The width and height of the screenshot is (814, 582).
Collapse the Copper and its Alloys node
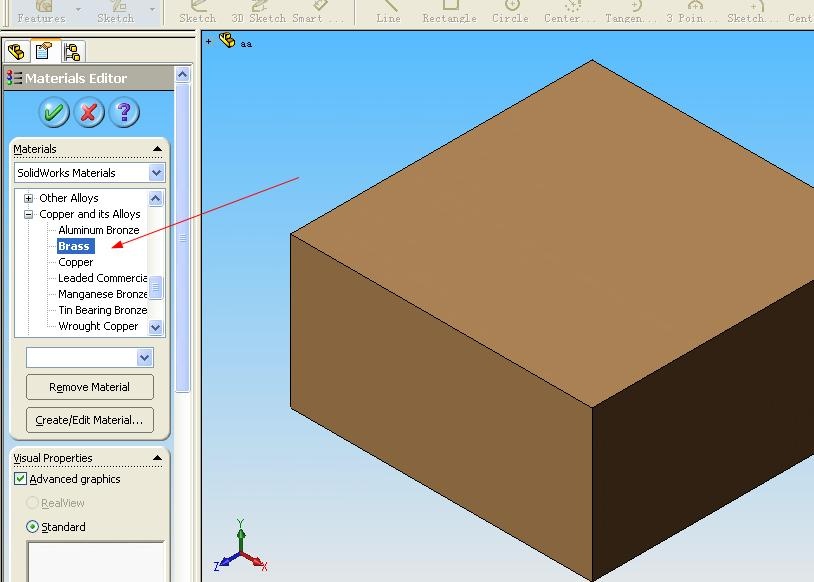point(29,214)
